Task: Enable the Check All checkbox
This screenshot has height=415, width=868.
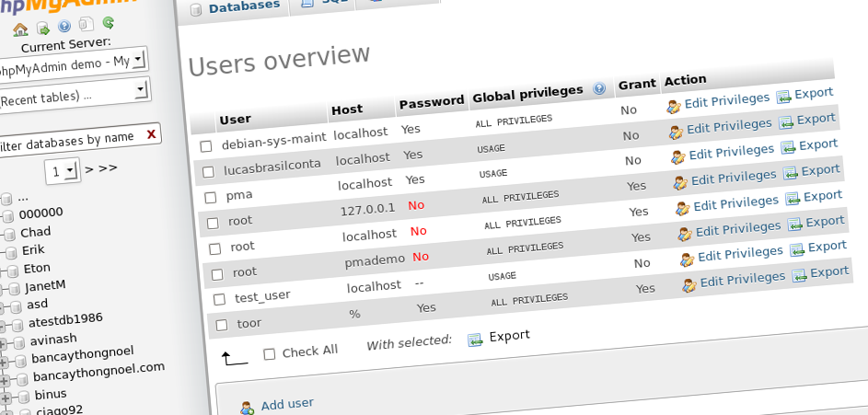Action: tap(269, 353)
